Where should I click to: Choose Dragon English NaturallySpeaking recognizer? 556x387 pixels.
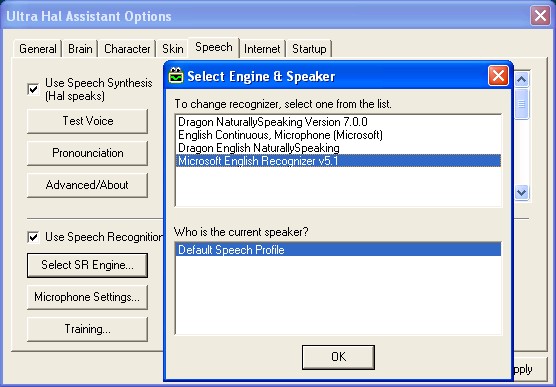[338, 148]
